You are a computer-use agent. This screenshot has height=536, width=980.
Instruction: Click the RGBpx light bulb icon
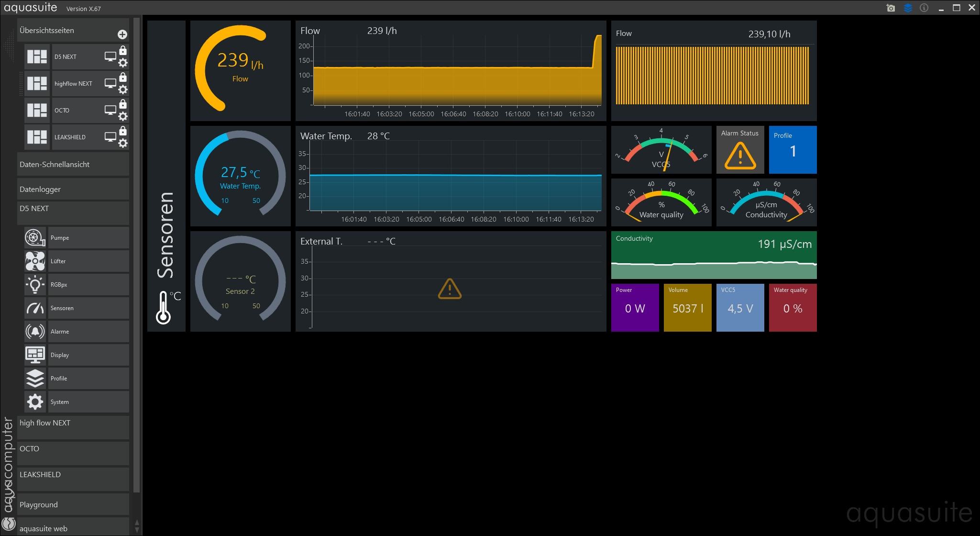(x=35, y=285)
